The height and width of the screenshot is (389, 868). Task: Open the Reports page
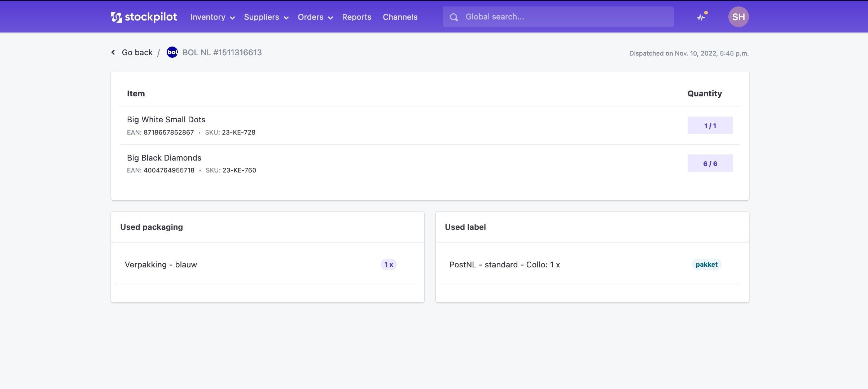[x=356, y=17]
